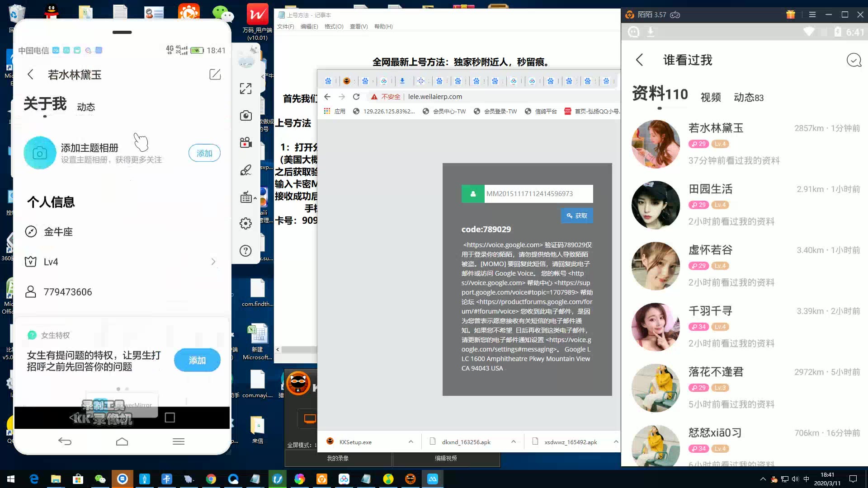
Task: Click 添加 next to 添加主题相册
Action: 204,153
